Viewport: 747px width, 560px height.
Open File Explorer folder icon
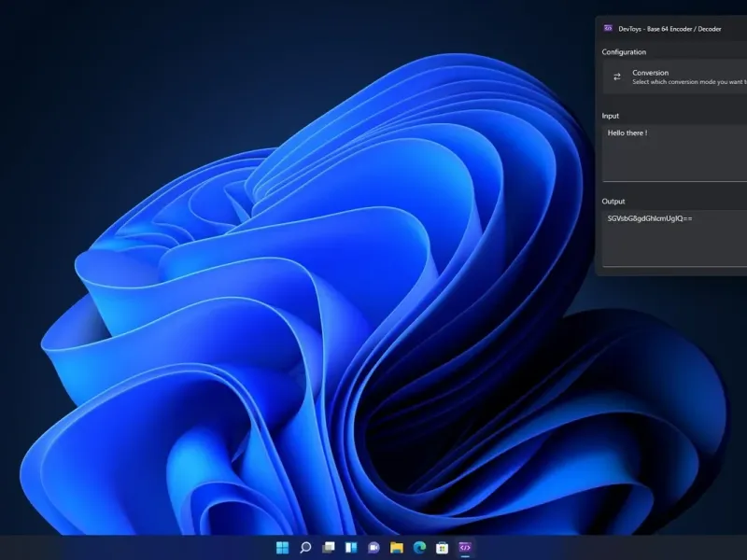click(x=396, y=548)
